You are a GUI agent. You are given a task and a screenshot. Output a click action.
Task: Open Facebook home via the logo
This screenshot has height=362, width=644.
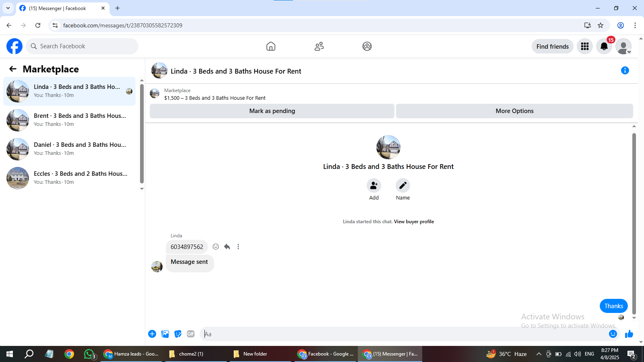pos(14,46)
